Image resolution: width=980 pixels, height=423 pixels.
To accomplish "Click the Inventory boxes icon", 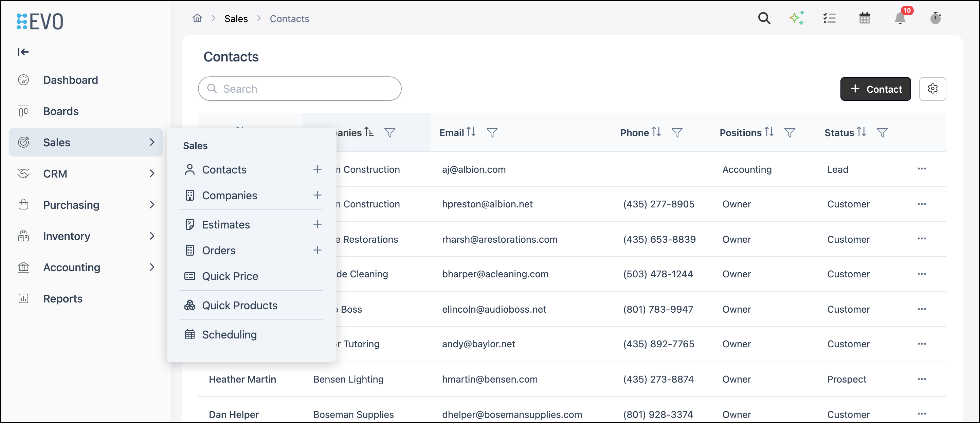I will (23, 236).
